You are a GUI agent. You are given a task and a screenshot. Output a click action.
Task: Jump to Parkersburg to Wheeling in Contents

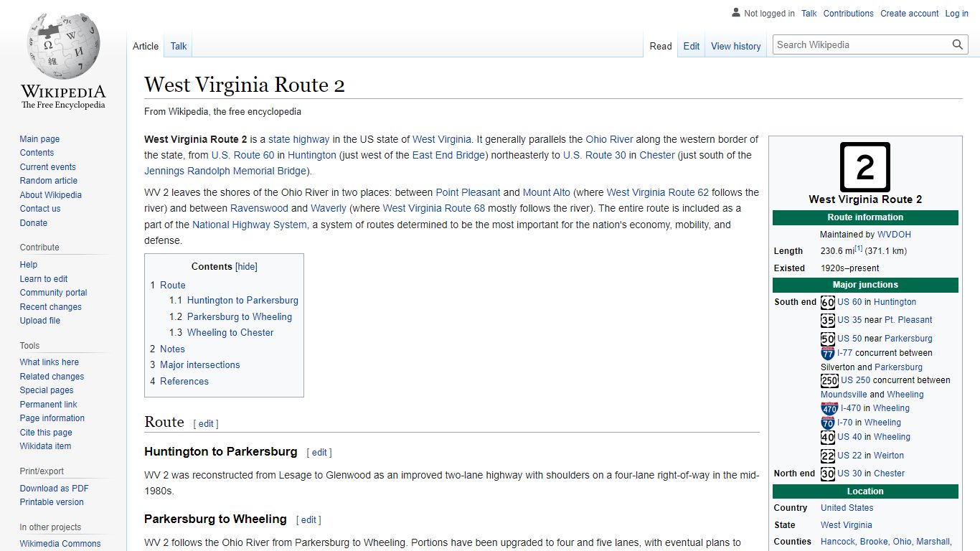tap(240, 316)
